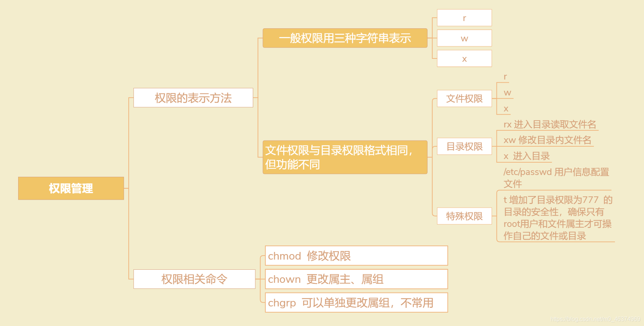The height and width of the screenshot is (326, 644).
Task: Select the xw 修改目录内文件名 leaf
Action: point(547,140)
